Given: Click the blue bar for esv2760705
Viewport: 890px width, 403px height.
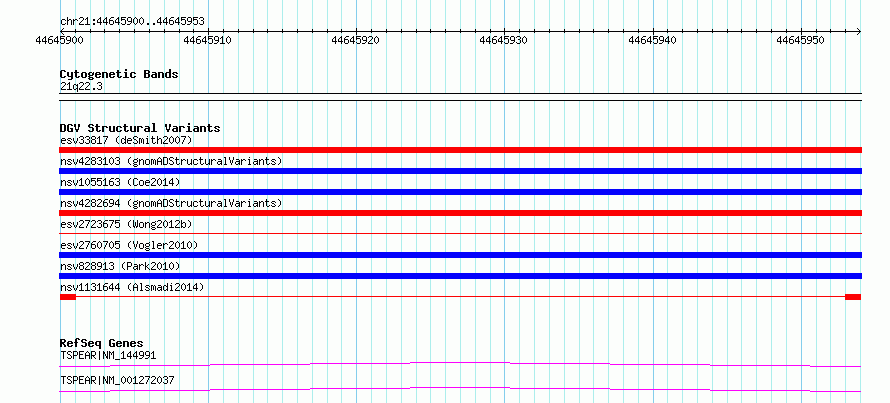Looking at the screenshot, I should click(460, 255).
